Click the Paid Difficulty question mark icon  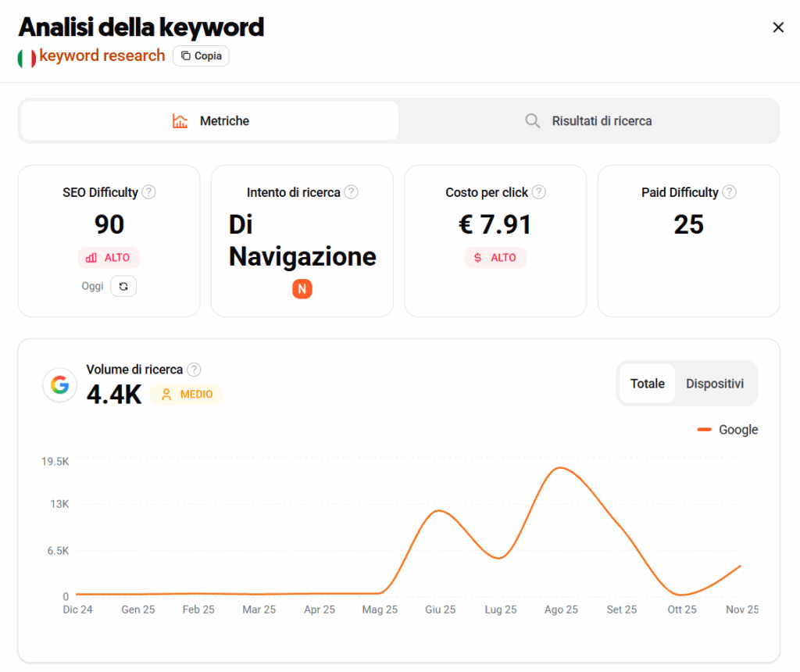[730, 192]
